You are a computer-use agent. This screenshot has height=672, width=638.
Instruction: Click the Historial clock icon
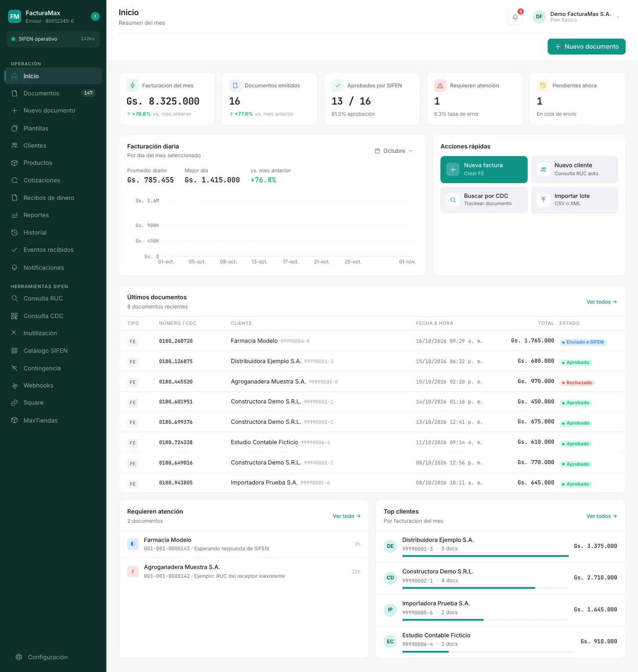tap(14, 233)
